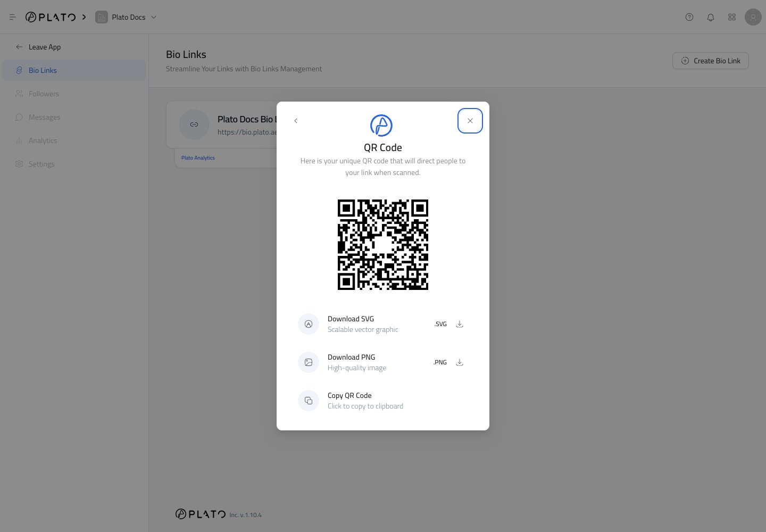Open Bio Links in the sidebar
Viewport: 766px width, 532px height.
click(74, 70)
